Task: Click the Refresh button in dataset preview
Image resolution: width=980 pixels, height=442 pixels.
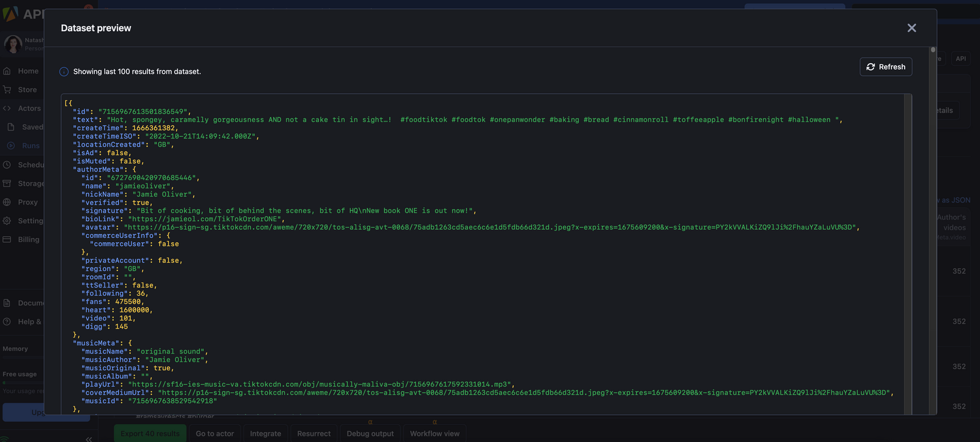Action: point(886,67)
